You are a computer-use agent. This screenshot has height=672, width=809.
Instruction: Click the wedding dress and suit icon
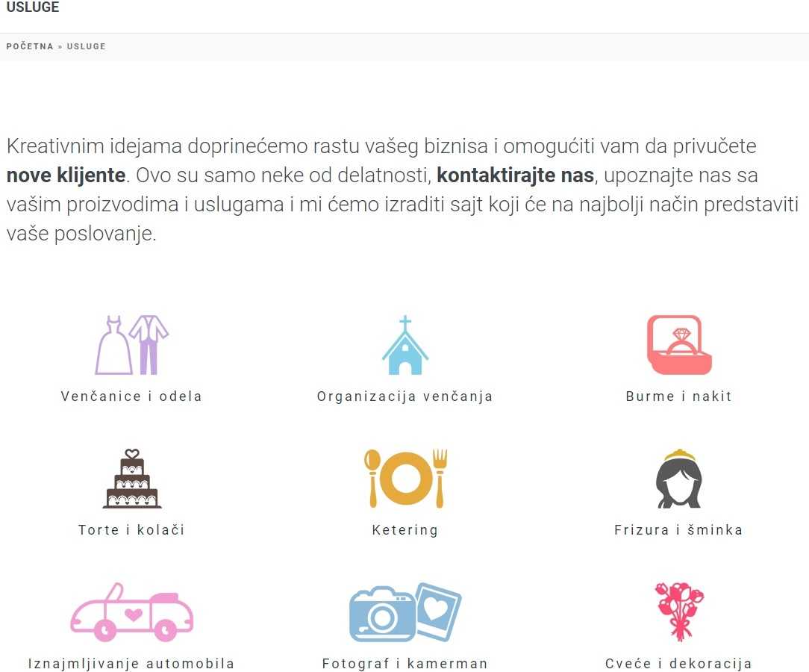tap(131, 344)
